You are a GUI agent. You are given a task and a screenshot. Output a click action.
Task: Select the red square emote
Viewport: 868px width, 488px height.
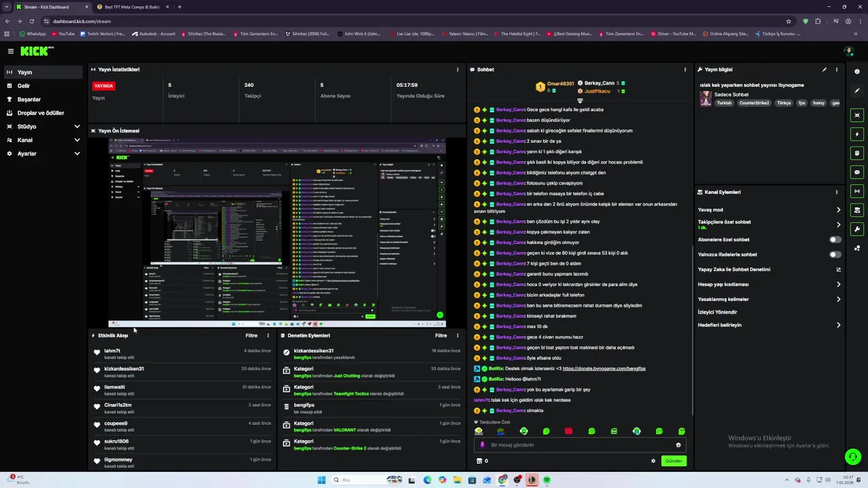568,431
